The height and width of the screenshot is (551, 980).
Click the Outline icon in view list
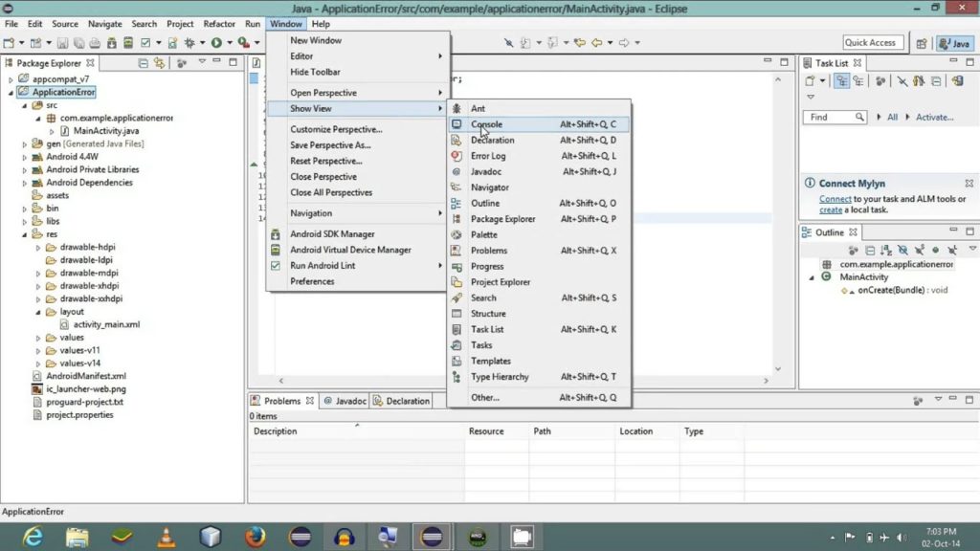coord(457,203)
